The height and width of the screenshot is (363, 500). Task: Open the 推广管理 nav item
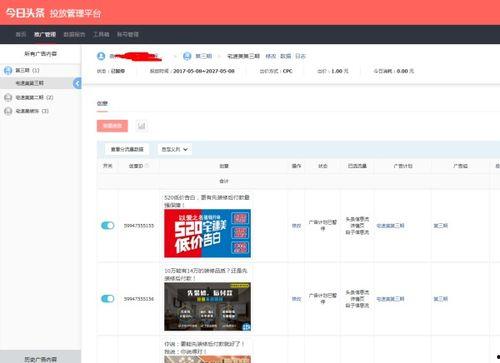[45, 34]
